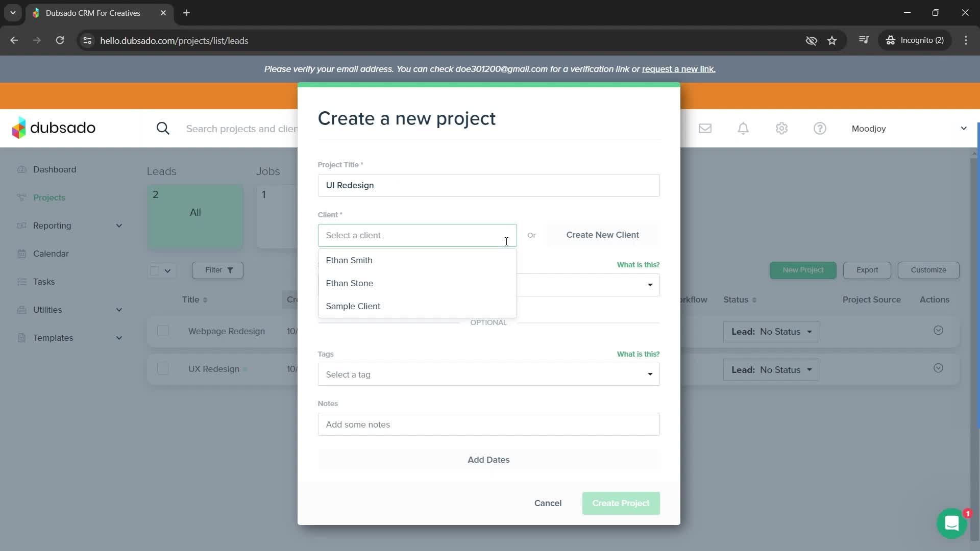The width and height of the screenshot is (980, 551).
Task: Open the help question mark icon
Action: click(820, 129)
